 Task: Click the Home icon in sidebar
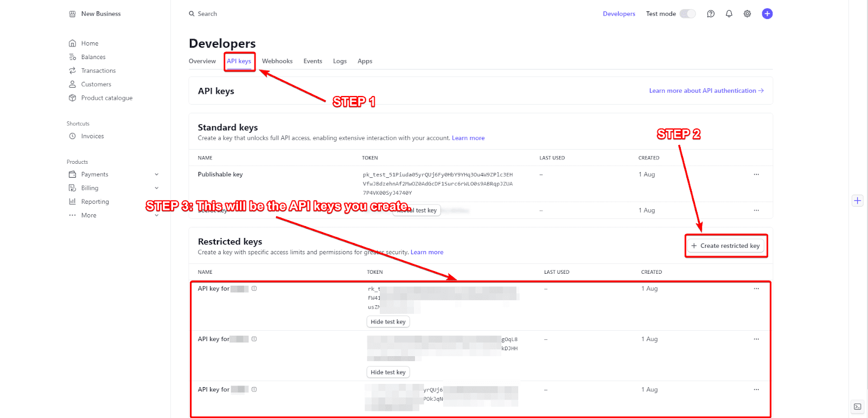tap(72, 43)
